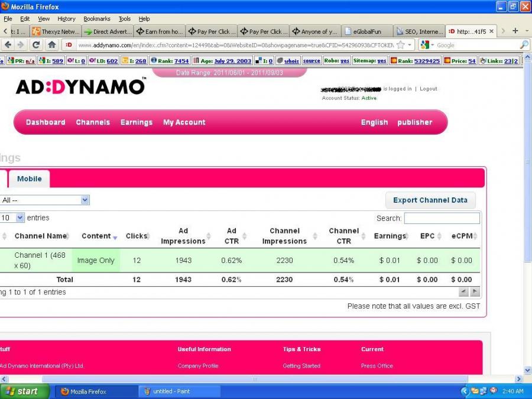Sort by the EPC column
Image resolution: width=532 pixels, height=399 pixels.
click(430, 236)
